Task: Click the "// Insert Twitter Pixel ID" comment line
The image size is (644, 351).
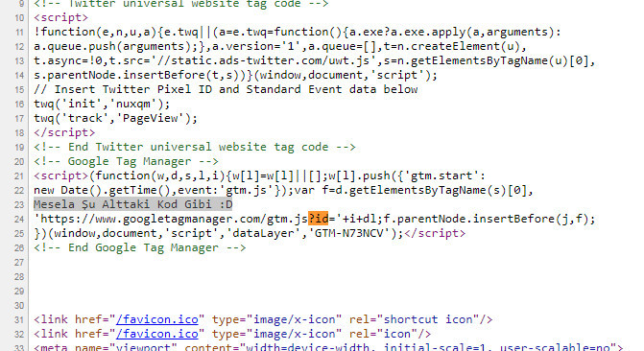Action: [x=226, y=89]
